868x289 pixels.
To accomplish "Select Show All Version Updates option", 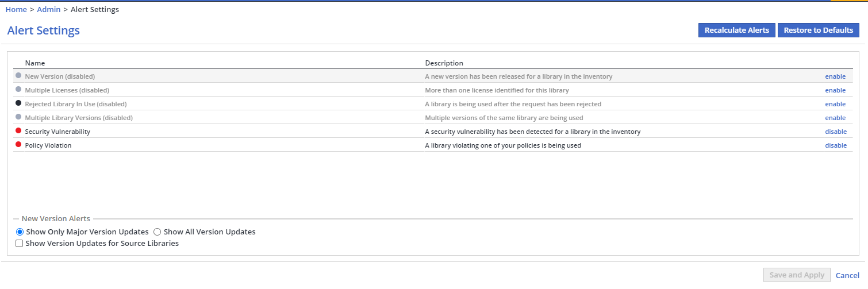I will 158,232.
